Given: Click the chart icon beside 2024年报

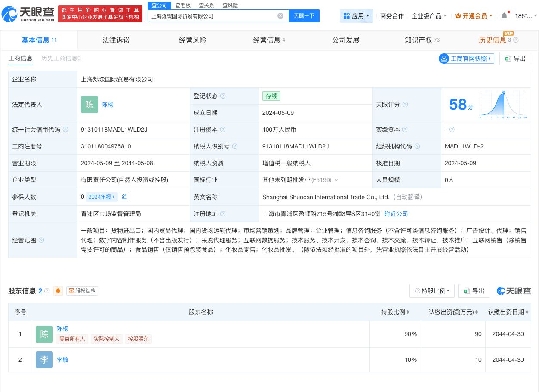Looking at the screenshot, I should click(x=124, y=197).
